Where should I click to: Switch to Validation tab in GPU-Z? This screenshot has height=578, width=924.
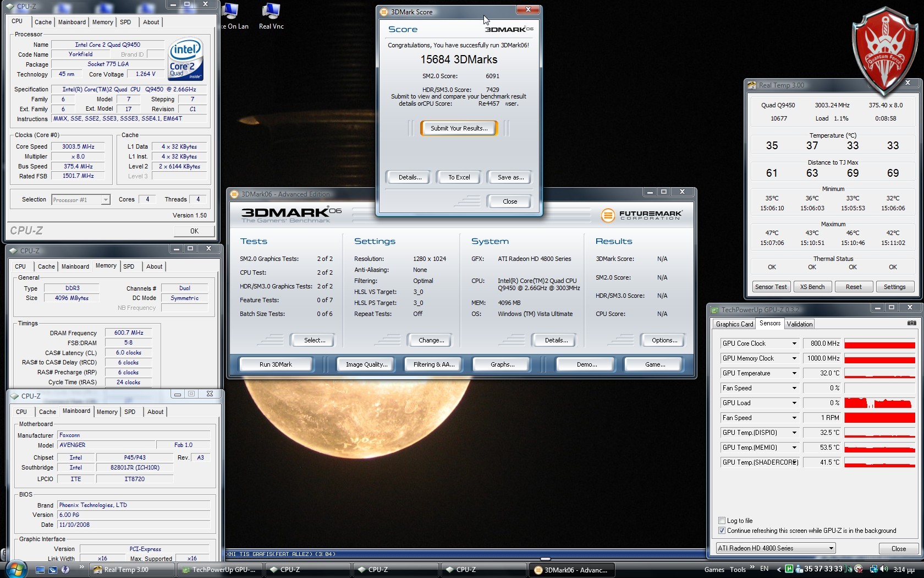click(x=799, y=324)
